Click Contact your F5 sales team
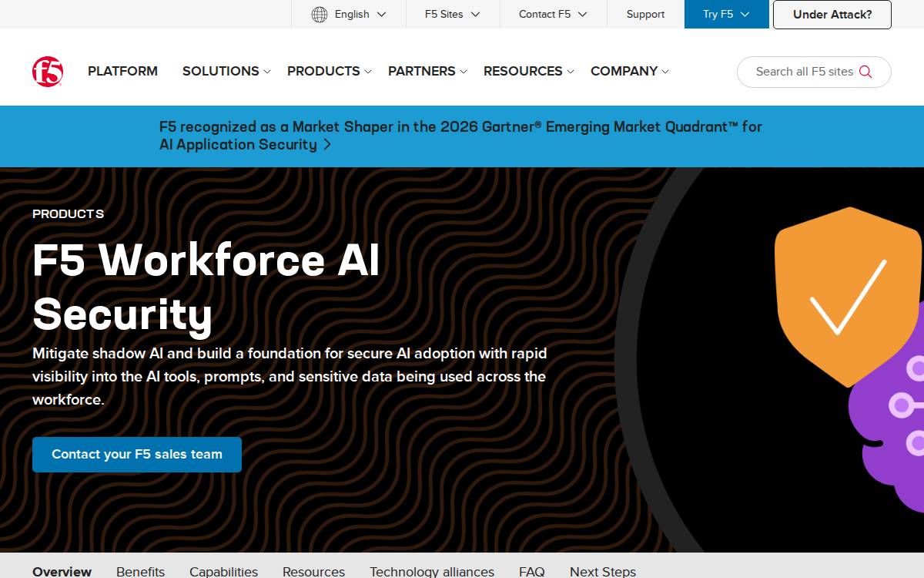This screenshot has height=578, width=924. [x=137, y=455]
